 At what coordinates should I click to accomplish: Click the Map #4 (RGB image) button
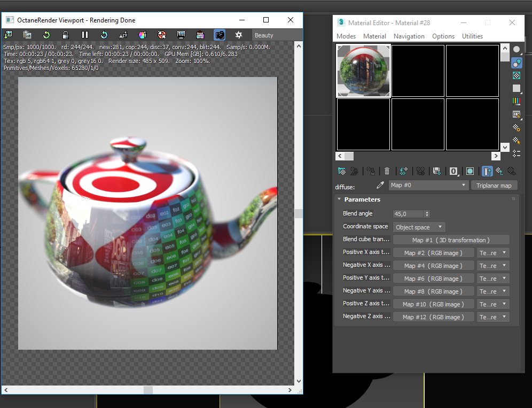433,266
